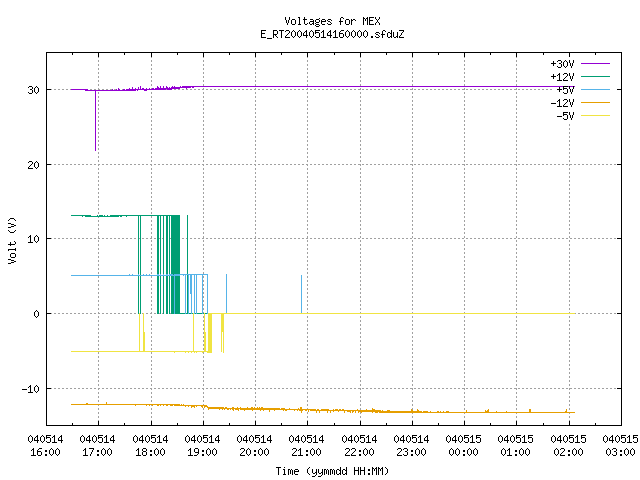
Task: Click the X-axis tick 040514 17:00
Action: (98, 446)
